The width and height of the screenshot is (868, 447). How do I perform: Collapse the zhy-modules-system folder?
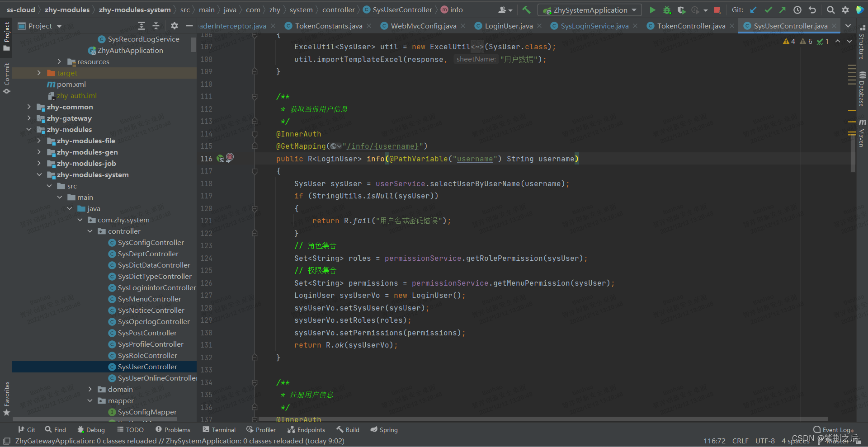[x=39, y=175]
